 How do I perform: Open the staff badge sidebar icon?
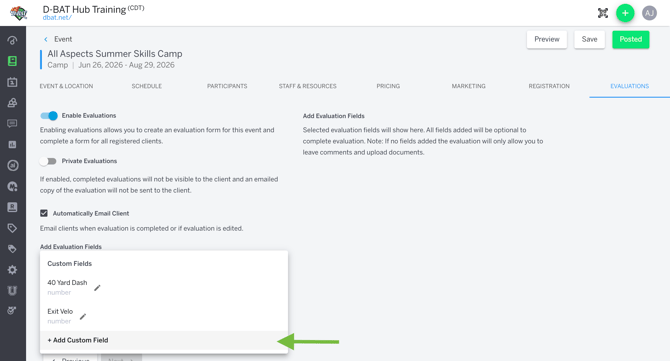tap(12, 207)
